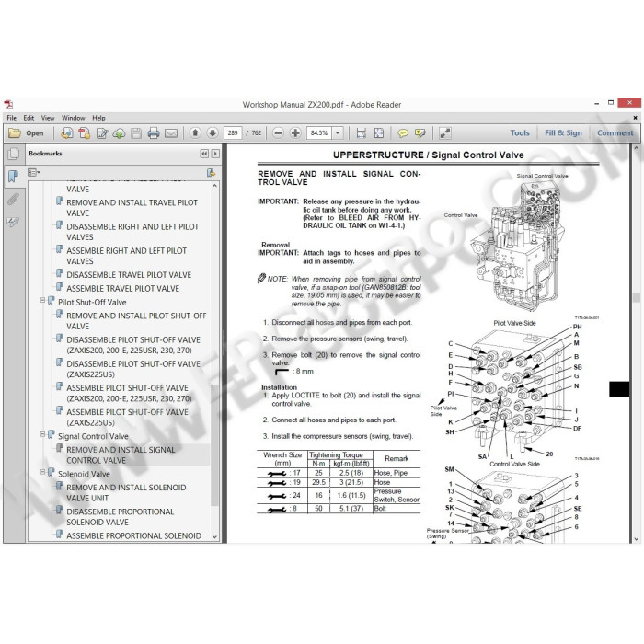This screenshot has height=644, width=644.
Task: Collapse the Signal Control Valve tree node
Action: [x=42, y=434]
